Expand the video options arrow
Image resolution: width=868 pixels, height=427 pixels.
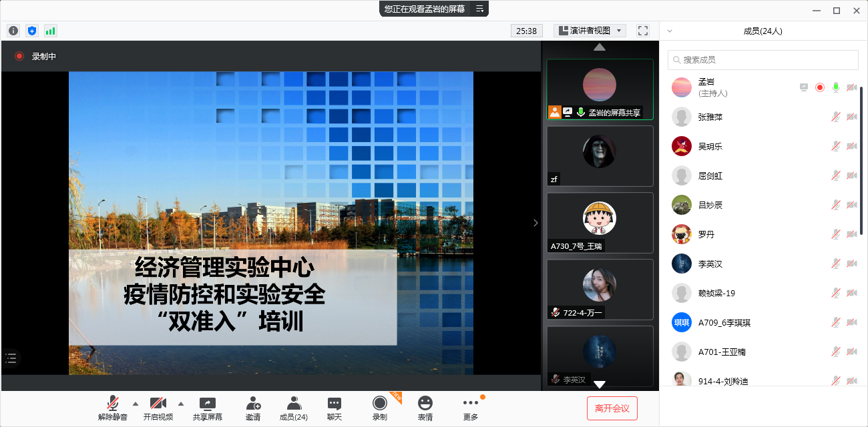click(181, 404)
